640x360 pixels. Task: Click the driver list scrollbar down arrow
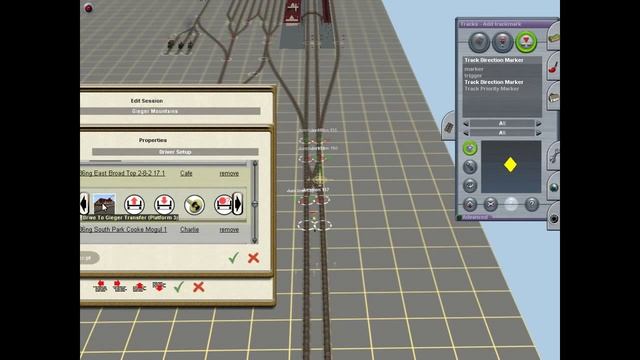[x=255, y=240]
